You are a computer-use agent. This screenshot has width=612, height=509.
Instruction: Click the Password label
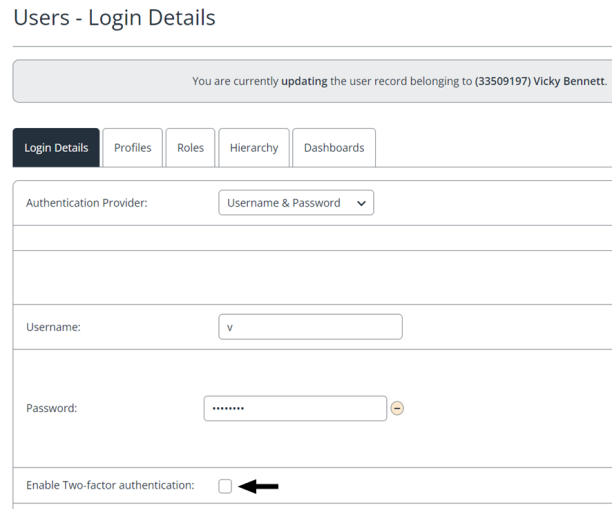coord(52,408)
